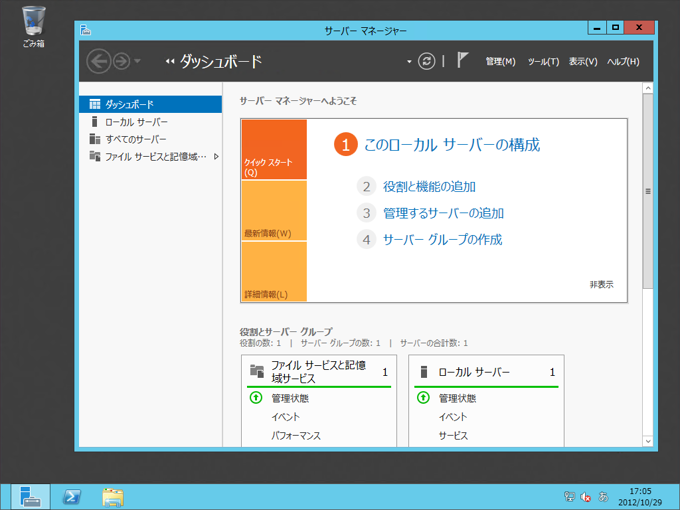
Task: Open PowerShell from taskbar
Action: (72, 497)
